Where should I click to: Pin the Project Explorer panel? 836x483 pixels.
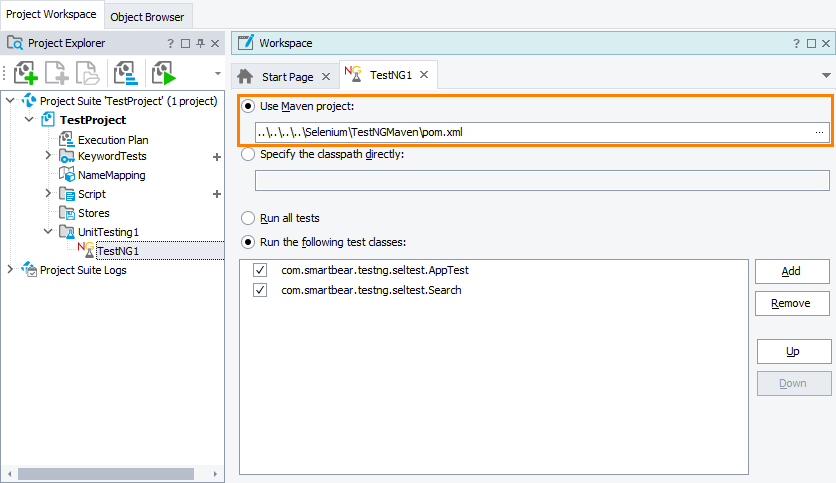(200, 44)
